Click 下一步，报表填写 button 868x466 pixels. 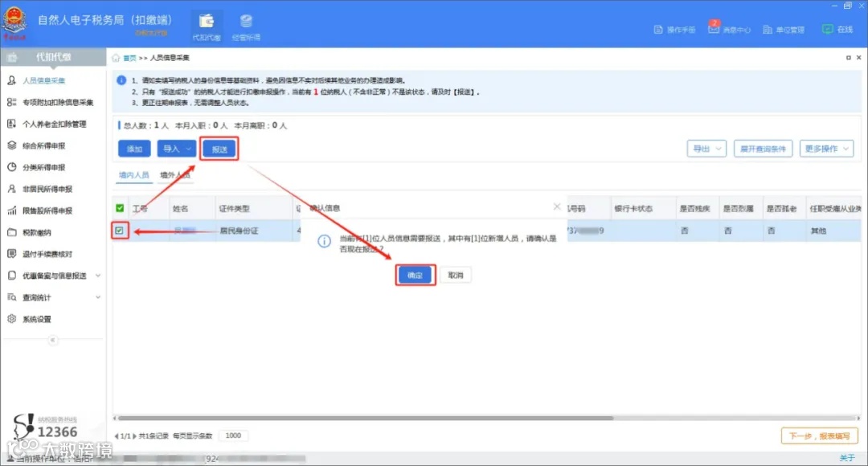point(819,436)
